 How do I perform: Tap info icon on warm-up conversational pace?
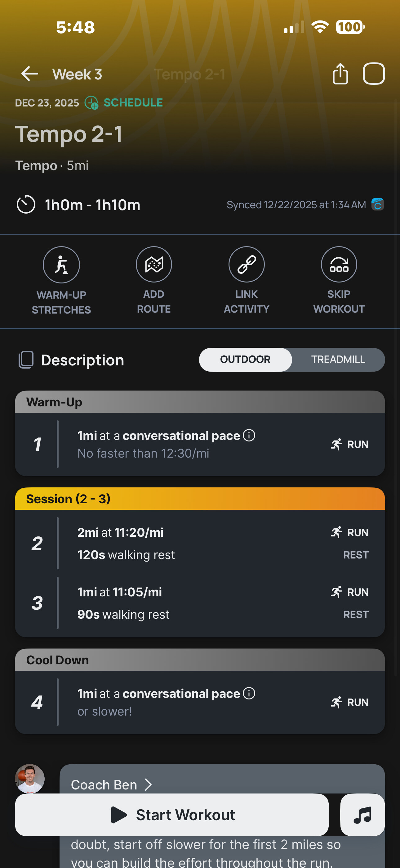coord(249,435)
